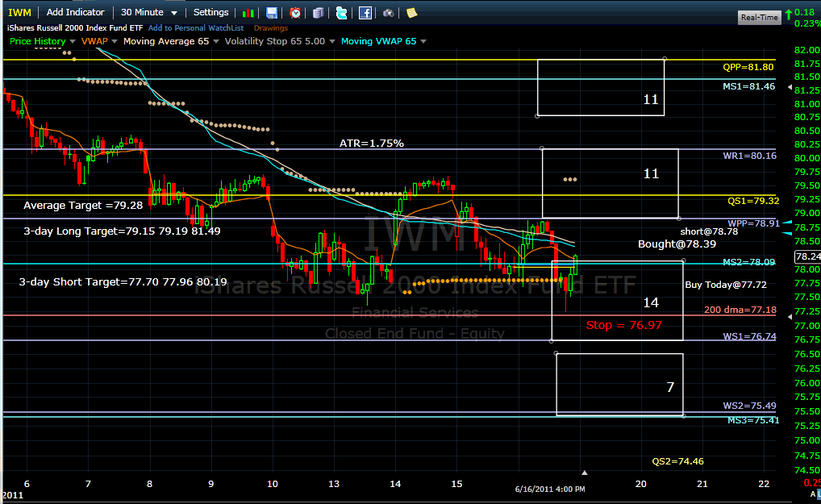Image resolution: width=821 pixels, height=504 pixels.
Task: Select the MS2=78.09 level label
Action: 748,262
